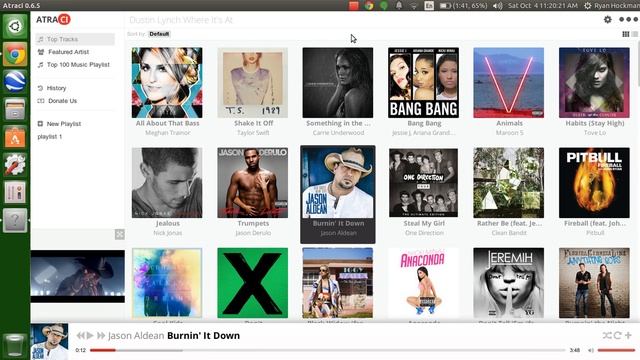640x360 pixels.
Task: Open the settings gear in Atraci header
Action: 607,19
